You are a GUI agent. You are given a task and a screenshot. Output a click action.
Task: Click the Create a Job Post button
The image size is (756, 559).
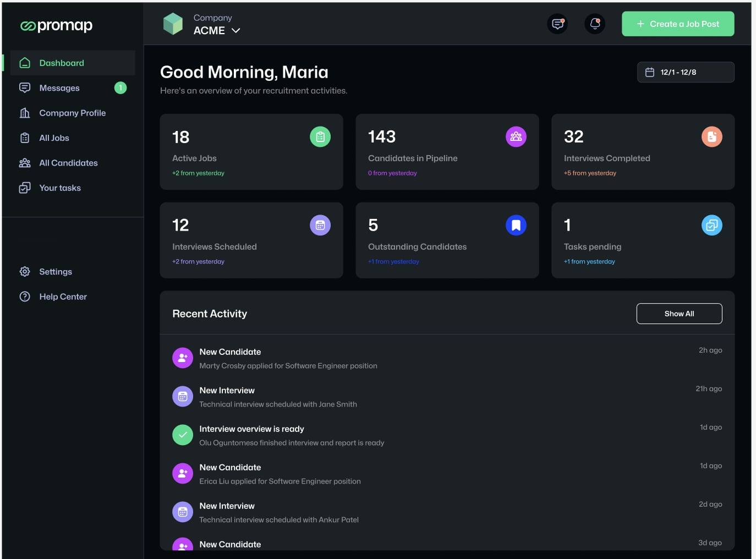[x=678, y=24]
